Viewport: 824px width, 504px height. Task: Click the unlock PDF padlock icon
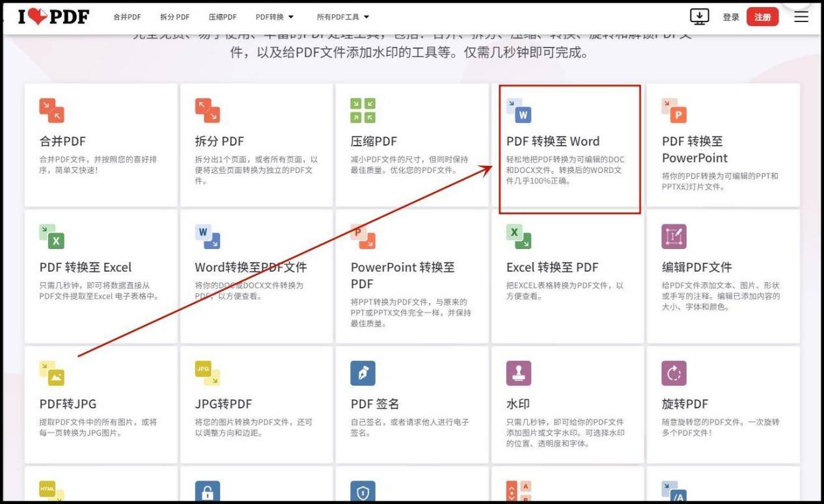coord(208,491)
